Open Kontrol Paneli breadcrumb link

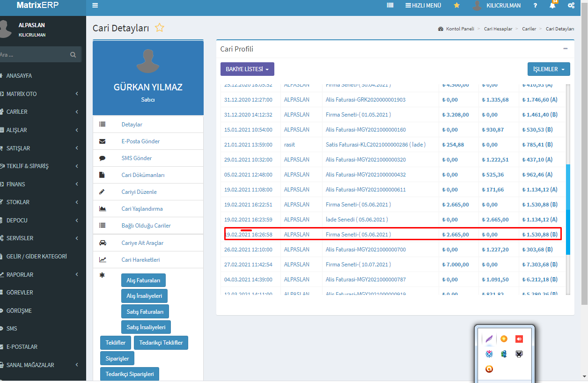click(460, 29)
